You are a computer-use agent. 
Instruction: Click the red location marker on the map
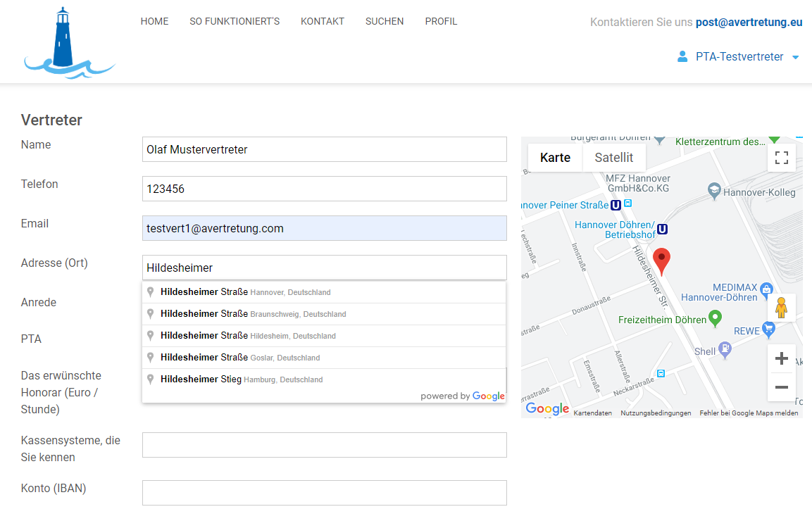[661, 261]
